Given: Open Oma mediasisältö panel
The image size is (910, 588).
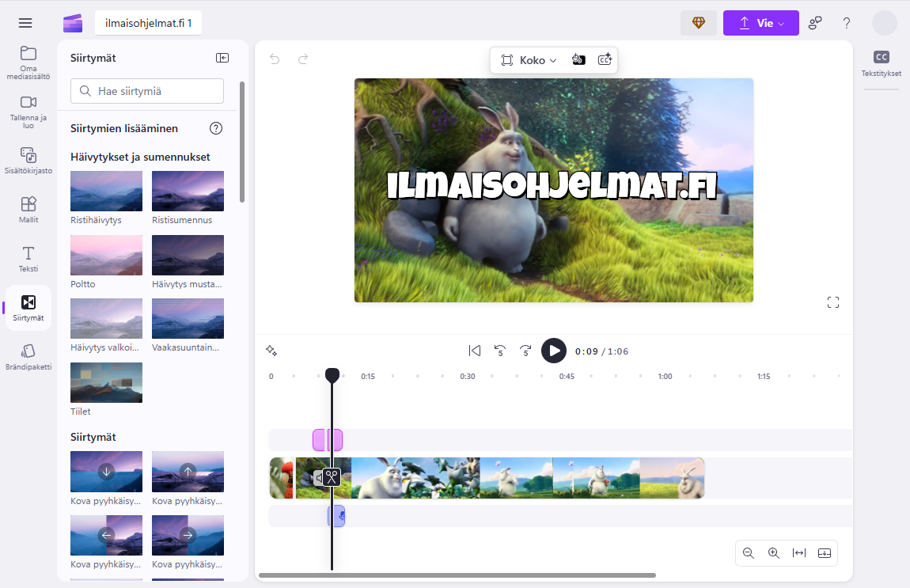Looking at the screenshot, I should [x=28, y=62].
